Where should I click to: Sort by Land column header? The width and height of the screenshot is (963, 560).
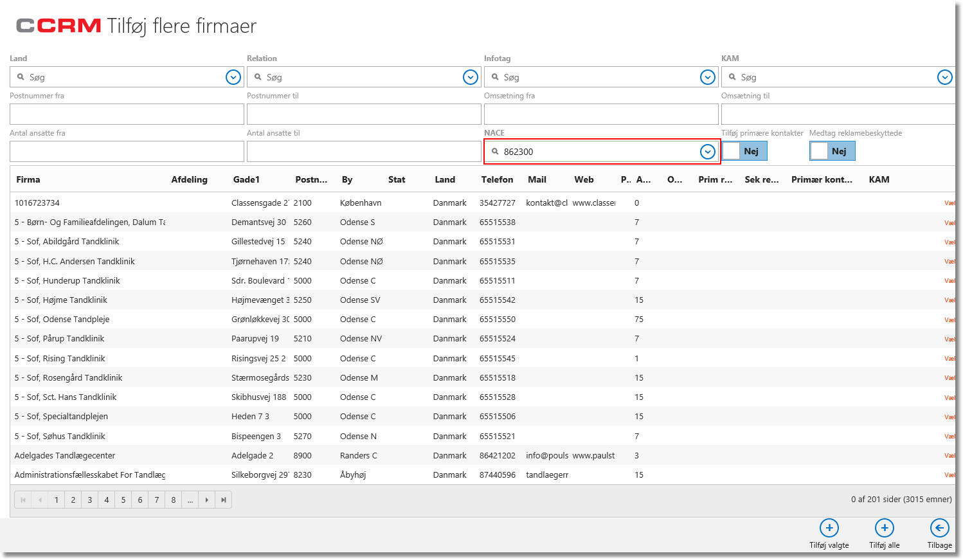(x=445, y=179)
